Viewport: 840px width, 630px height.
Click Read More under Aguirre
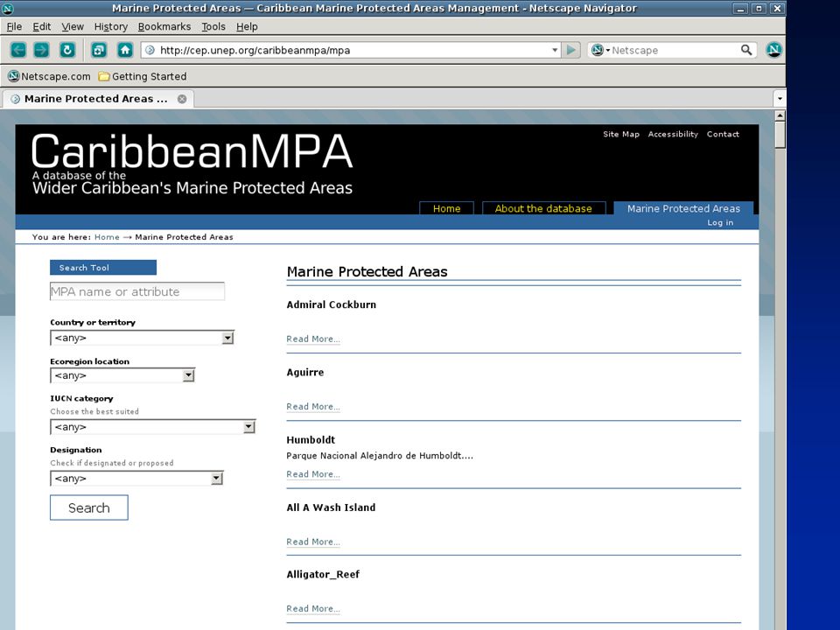(313, 406)
